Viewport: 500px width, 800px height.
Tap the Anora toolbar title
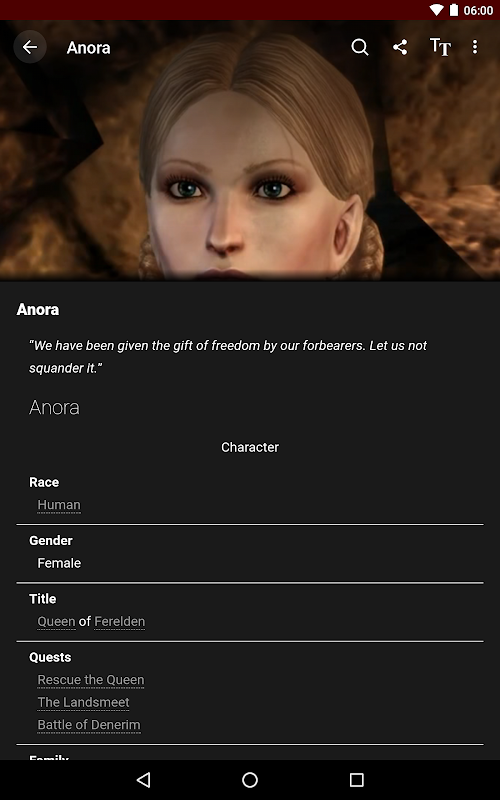tap(89, 47)
